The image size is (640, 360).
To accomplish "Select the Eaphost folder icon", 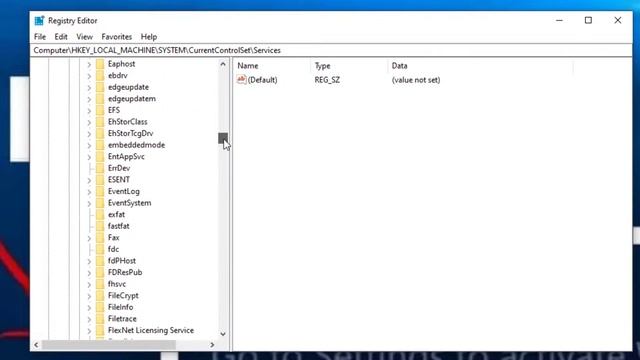I will (x=100, y=64).
